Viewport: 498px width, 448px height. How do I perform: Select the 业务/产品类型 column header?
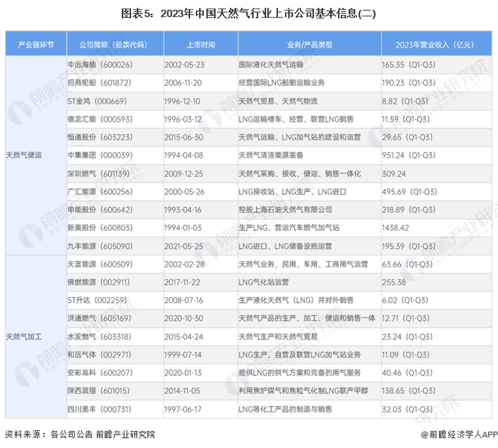tap(309, 45)
